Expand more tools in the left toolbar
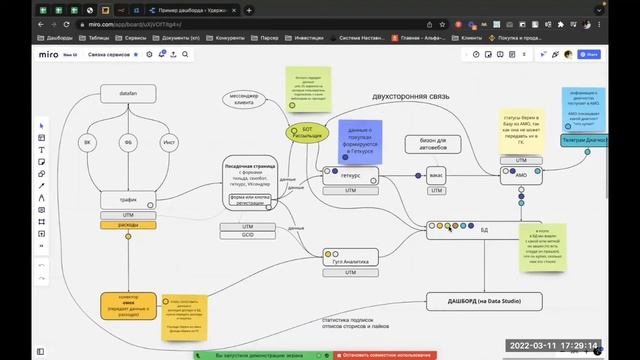Screen dimensions: 640x360 pyautogui.click(x=41, y=246)
